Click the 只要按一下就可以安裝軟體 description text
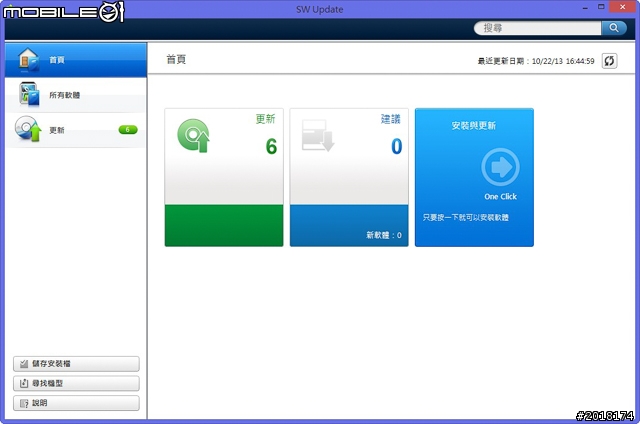This screenshot has width=640, height=424. click(466, 217)
